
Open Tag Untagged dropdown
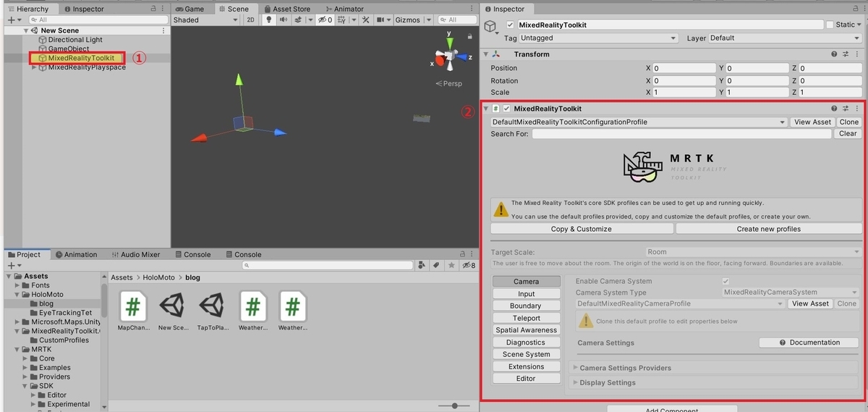point(598,38)
